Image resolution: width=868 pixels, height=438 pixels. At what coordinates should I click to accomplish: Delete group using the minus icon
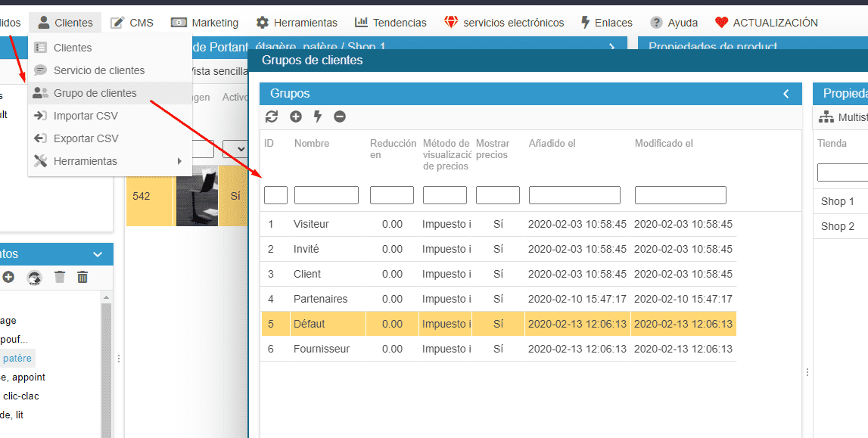point(340,116)
